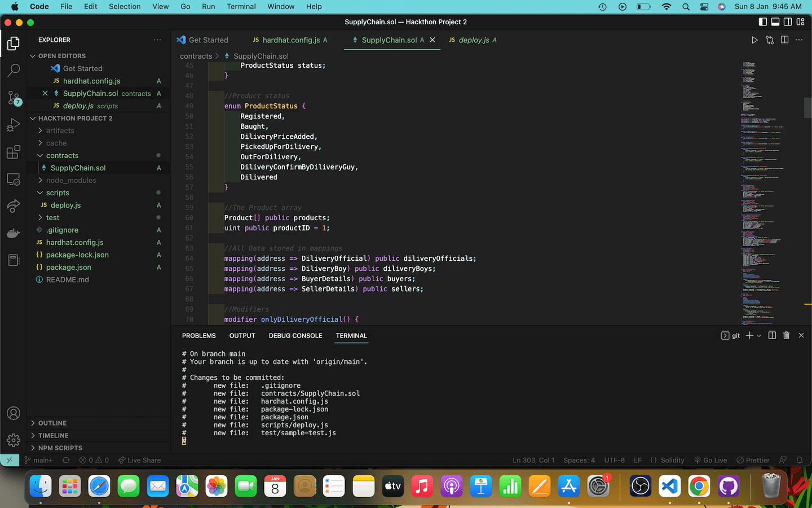Click the remote window indicator in status bar
This screenshot has height=508, width=812.
[x=9, y=460]
